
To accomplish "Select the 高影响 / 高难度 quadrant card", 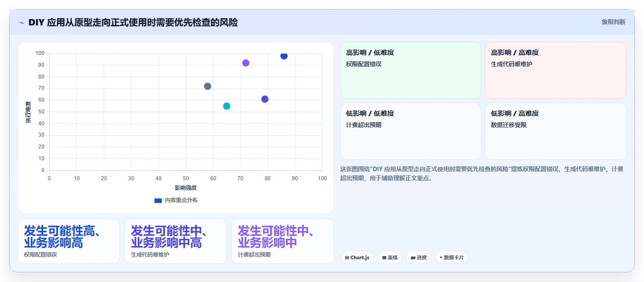I will 555,70.
